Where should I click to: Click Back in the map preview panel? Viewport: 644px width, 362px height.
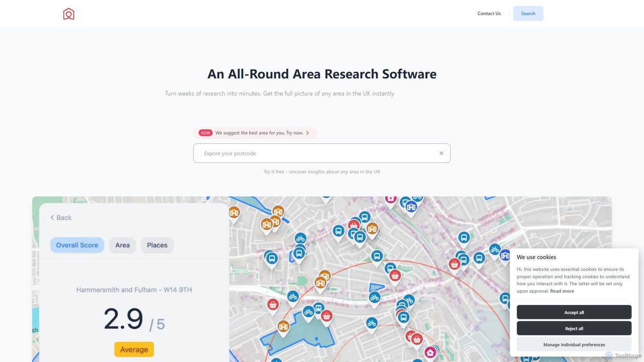click(61, 218)
